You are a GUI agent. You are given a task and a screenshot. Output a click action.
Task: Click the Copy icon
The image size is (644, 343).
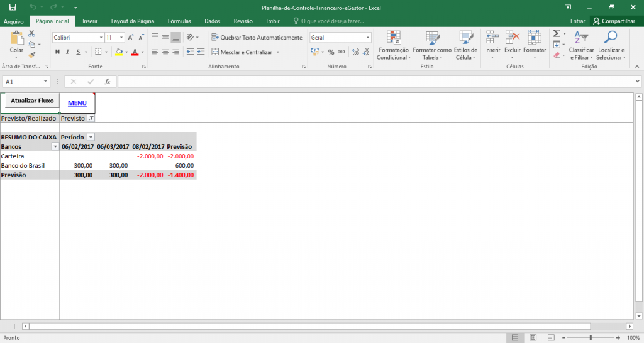(31, 44)
